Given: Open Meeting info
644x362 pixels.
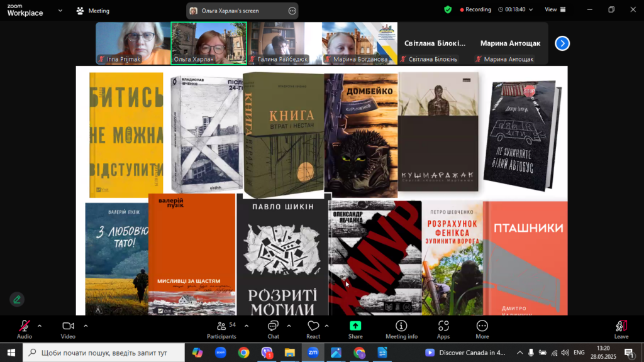Looking at the screenshot, I should (x=401, y=329).
